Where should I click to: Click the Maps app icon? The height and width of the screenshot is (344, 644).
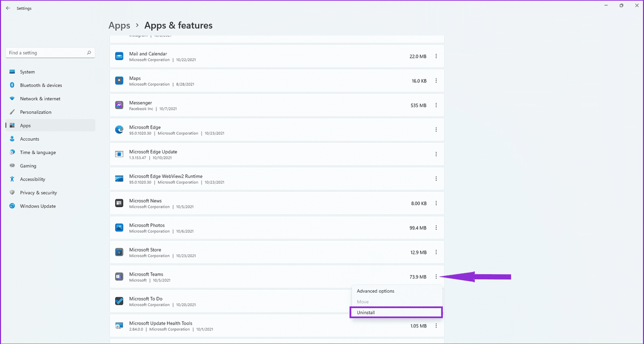[x=119, y=81]
